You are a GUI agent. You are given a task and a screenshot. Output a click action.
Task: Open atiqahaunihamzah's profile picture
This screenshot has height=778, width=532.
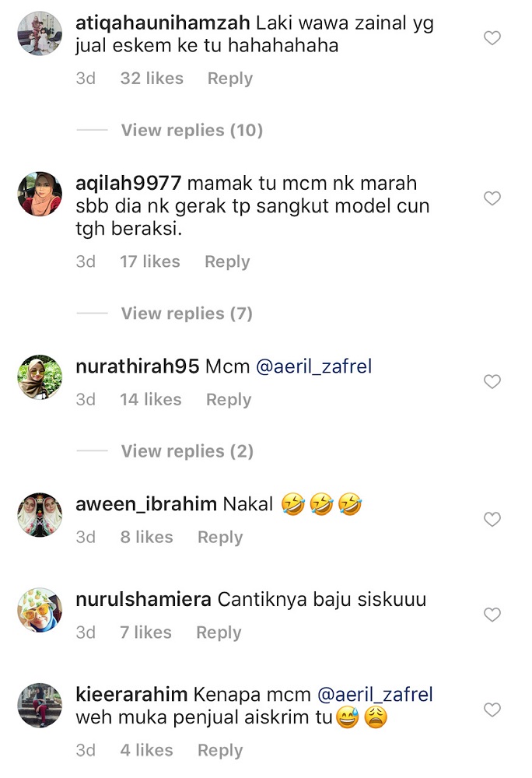tap(40, 33)
